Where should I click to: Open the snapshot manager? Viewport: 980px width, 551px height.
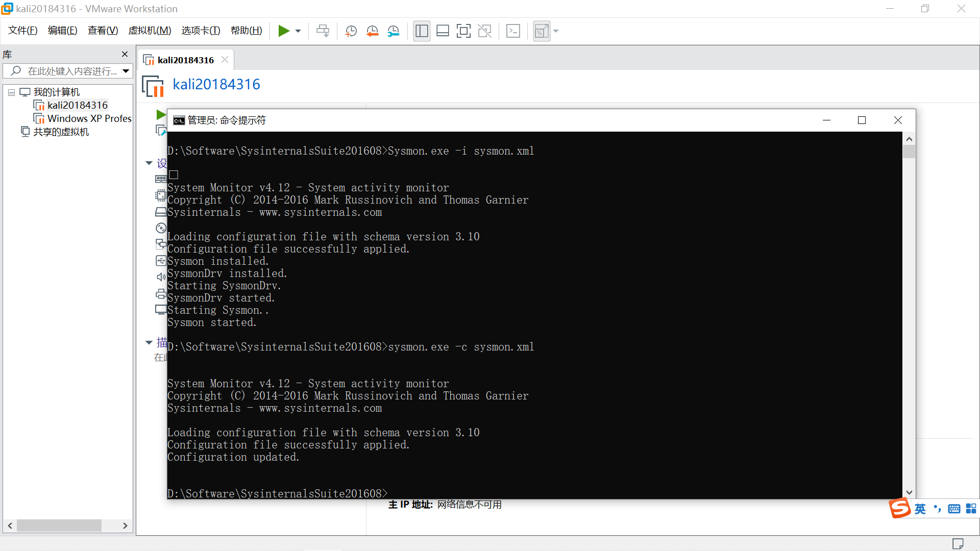point(393,31)
